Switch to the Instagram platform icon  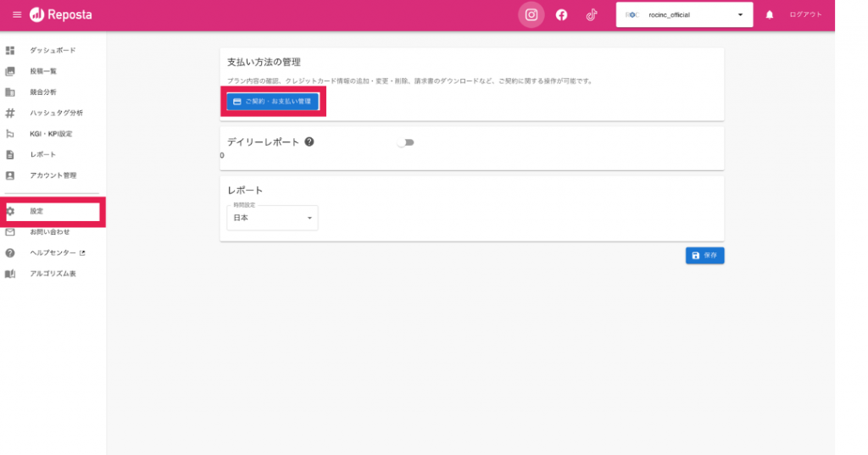point(531,15)
